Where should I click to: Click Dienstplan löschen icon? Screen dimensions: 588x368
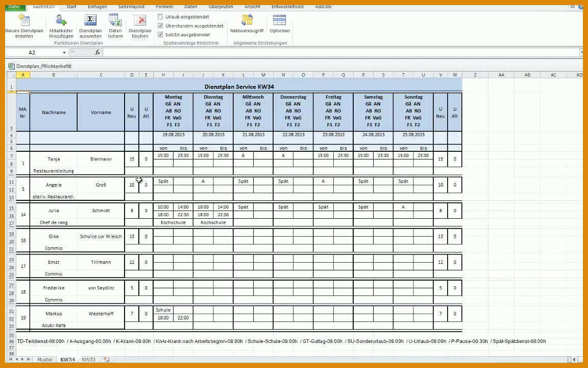140,20
